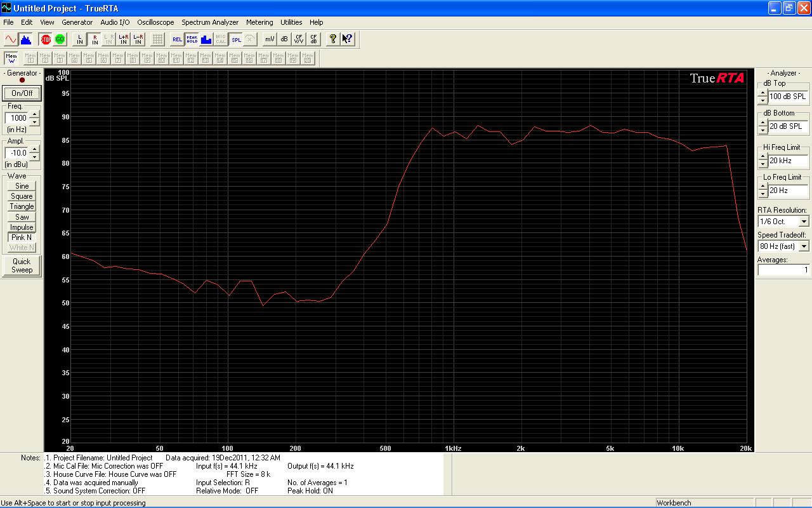This screenshot has width=812, height=508.
Task: Select Pink N noise waveform
Action: tap(22, 237)
